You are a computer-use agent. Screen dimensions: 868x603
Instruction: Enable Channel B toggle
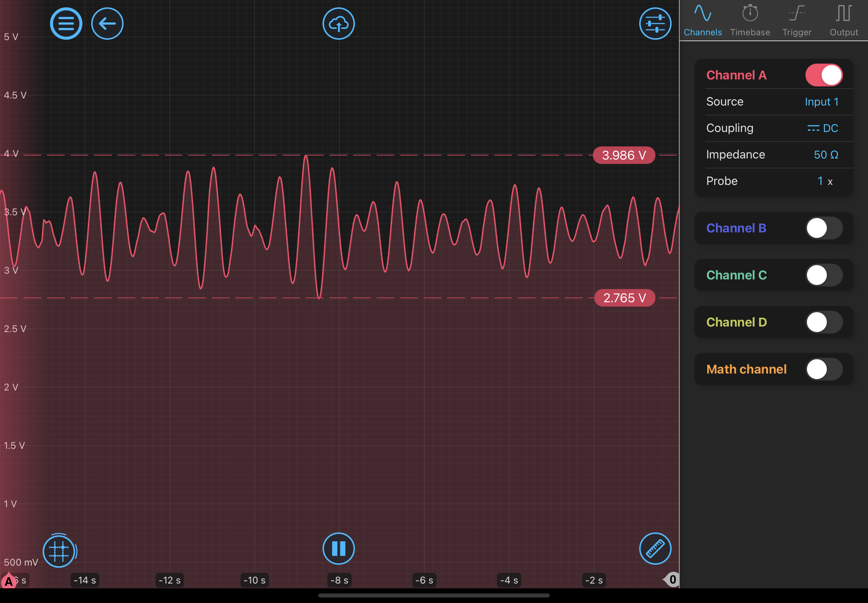[x=824, y=228]
